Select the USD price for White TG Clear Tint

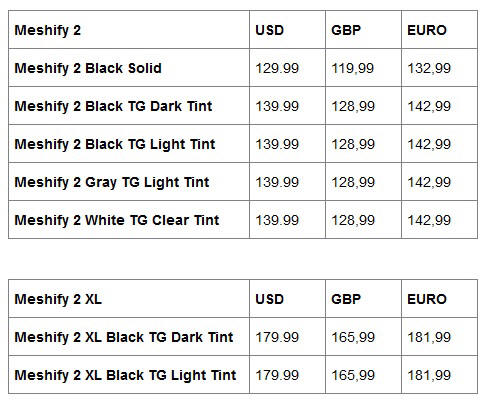(x=287, y=220)
